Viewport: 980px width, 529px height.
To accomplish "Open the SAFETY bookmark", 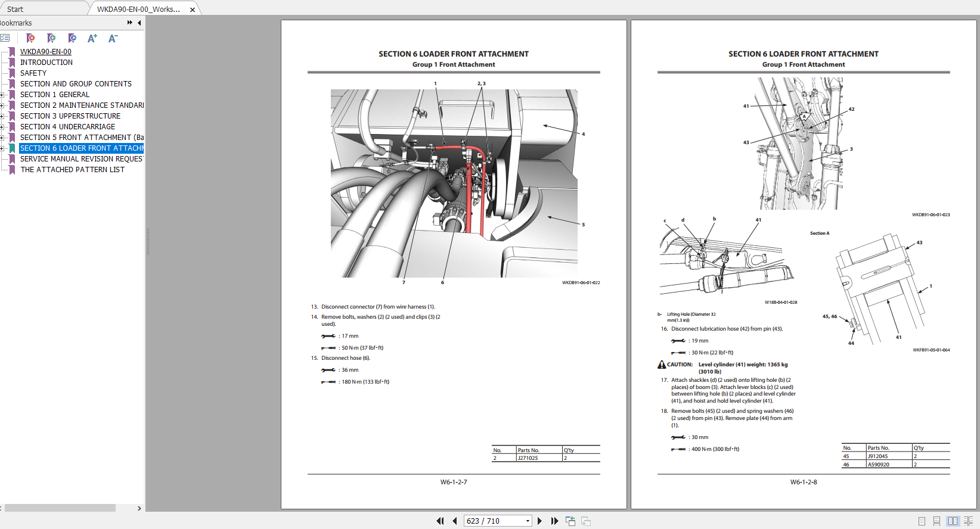I will click(33, 73).
